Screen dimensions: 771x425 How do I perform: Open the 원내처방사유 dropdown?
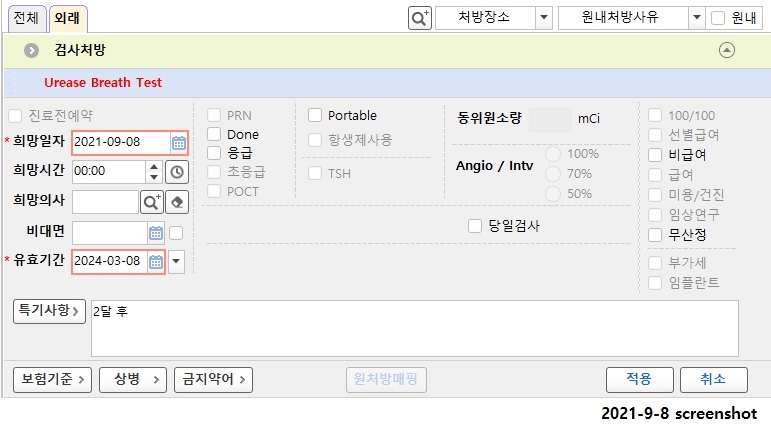[x=696, y=18]
